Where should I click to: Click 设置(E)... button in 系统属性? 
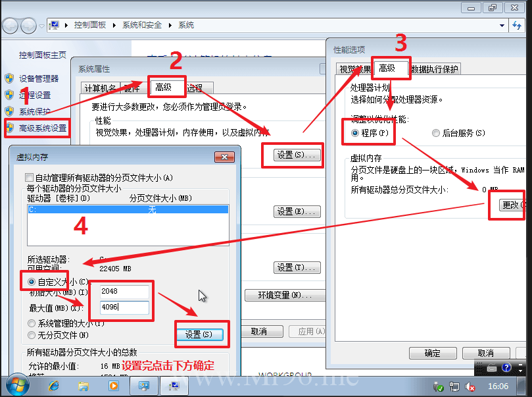(x=297, y=211)
